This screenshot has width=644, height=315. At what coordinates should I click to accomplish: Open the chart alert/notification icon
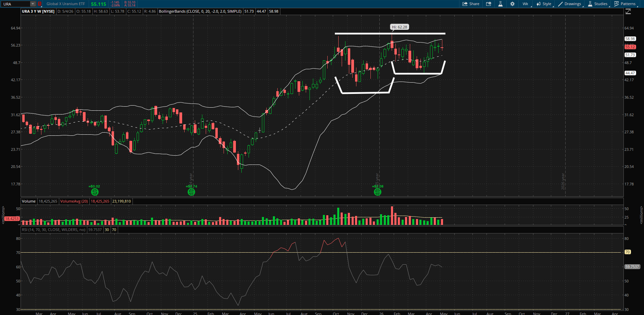point(489,4)
